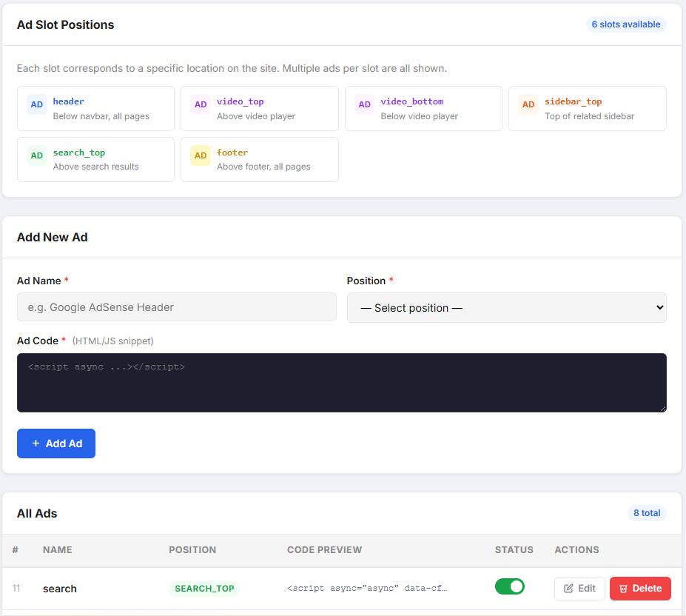Click the 'search' ad name cell
The height and width of the screenshot is (616, 686).
point(60,589)
